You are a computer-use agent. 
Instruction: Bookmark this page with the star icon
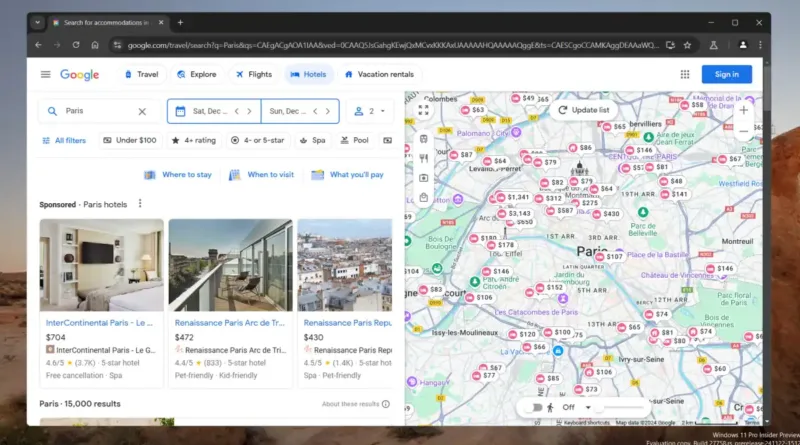687,45
